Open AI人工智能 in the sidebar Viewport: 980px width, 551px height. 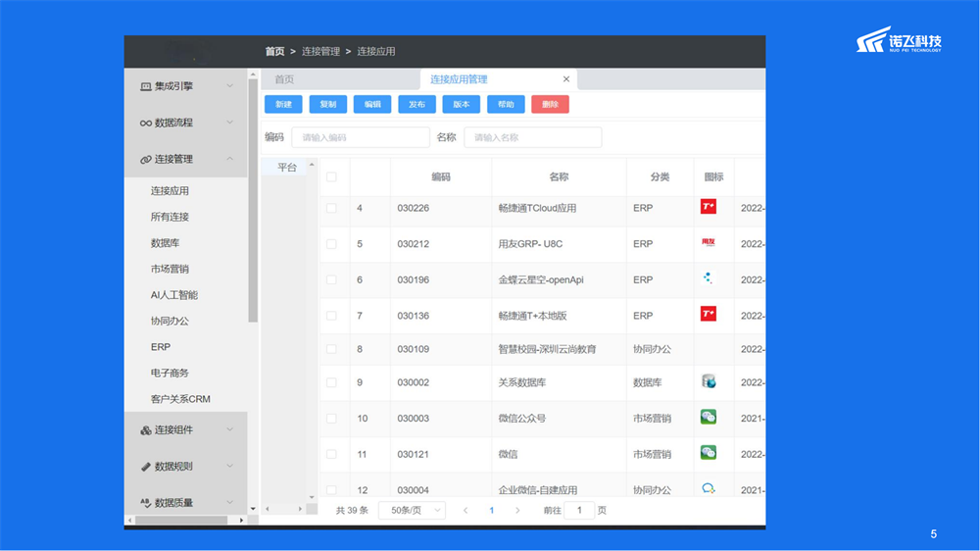(173, 295)
